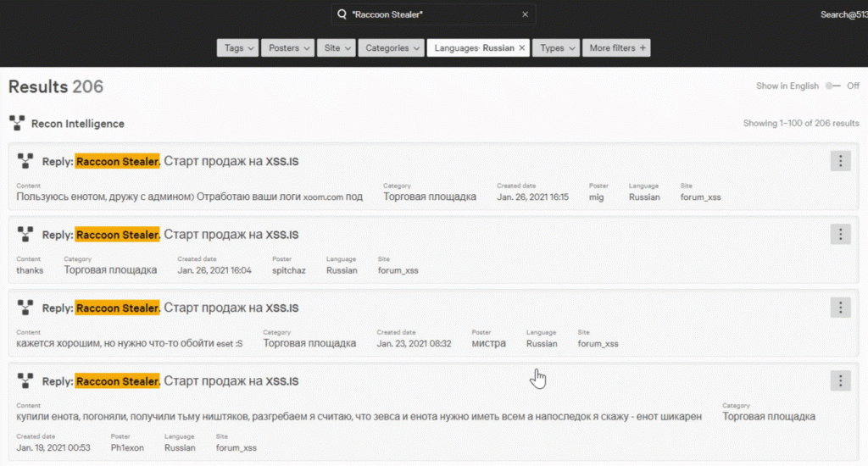Clear the Raccoon Stealer search query
868x466 pixels.
click(x=525, y=14)
